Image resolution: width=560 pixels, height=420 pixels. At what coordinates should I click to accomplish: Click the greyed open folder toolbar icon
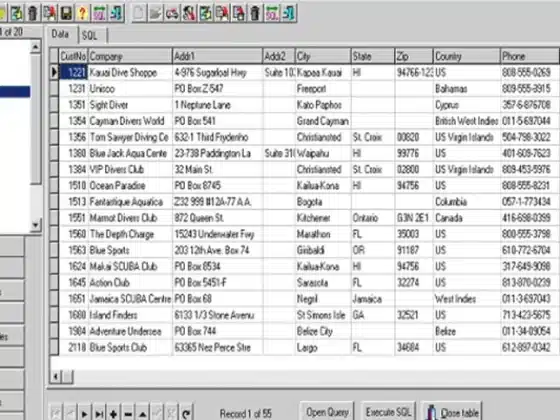(x=155, y=13)
